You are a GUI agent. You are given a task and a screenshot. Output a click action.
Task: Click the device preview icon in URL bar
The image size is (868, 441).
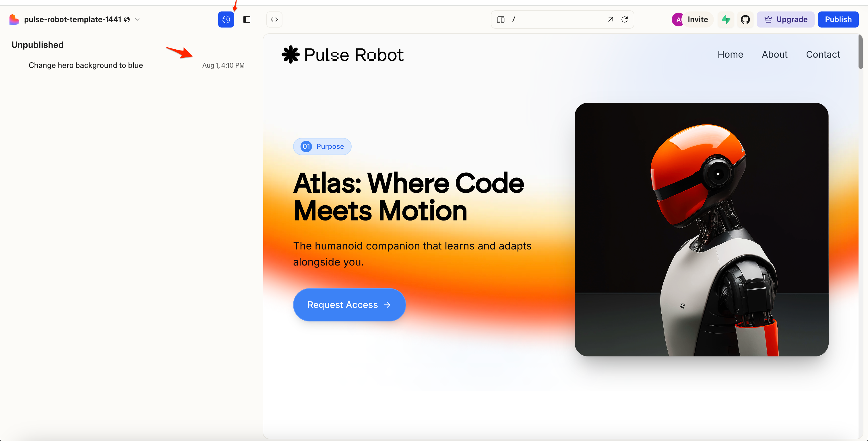click(x=500, y=19)
